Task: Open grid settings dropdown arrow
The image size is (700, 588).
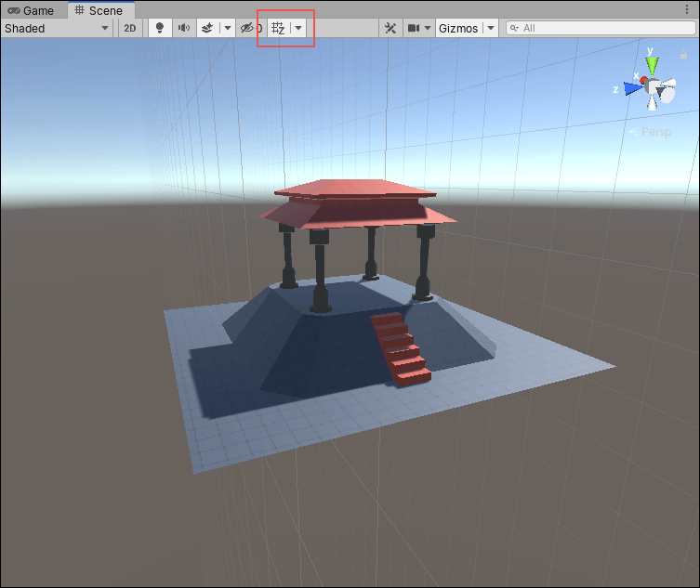Action: click(x=298, y=28)
